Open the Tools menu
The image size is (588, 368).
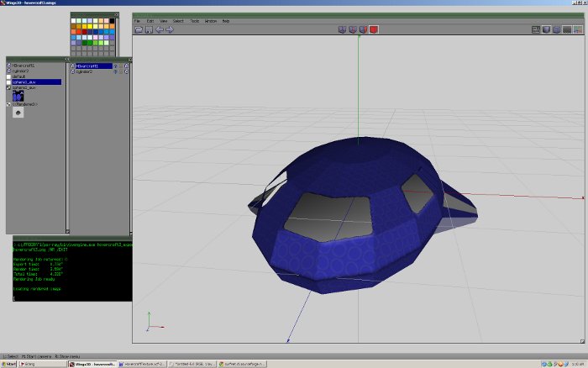tap(194, 20)
